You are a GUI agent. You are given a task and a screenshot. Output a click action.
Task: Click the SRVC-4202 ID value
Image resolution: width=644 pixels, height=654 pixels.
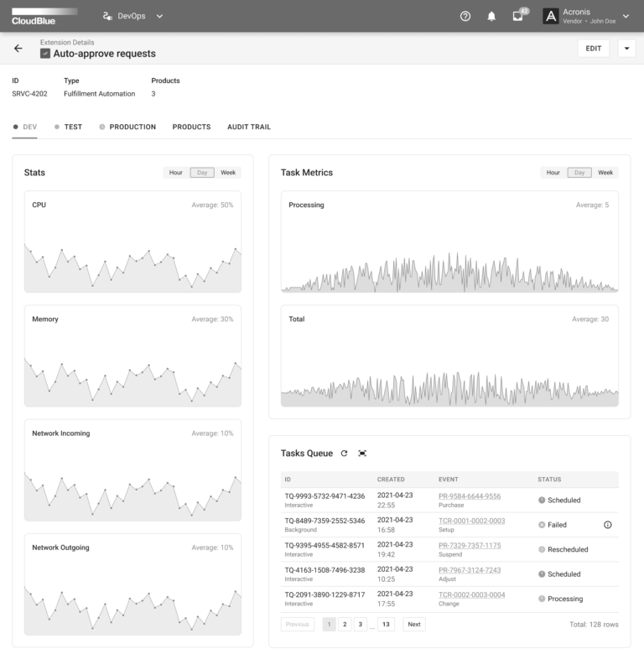point(29,94)
